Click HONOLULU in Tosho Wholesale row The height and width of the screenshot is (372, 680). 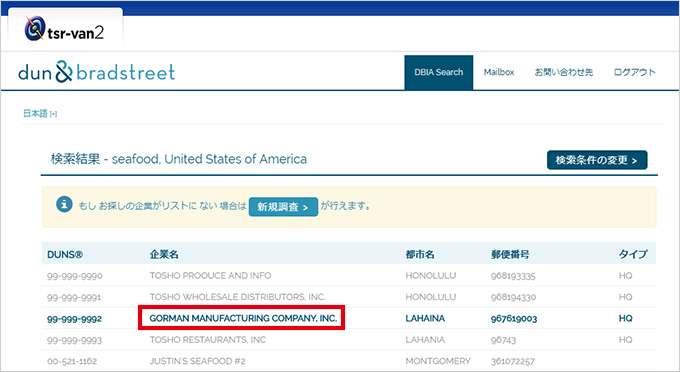click(x=431, y=297)
